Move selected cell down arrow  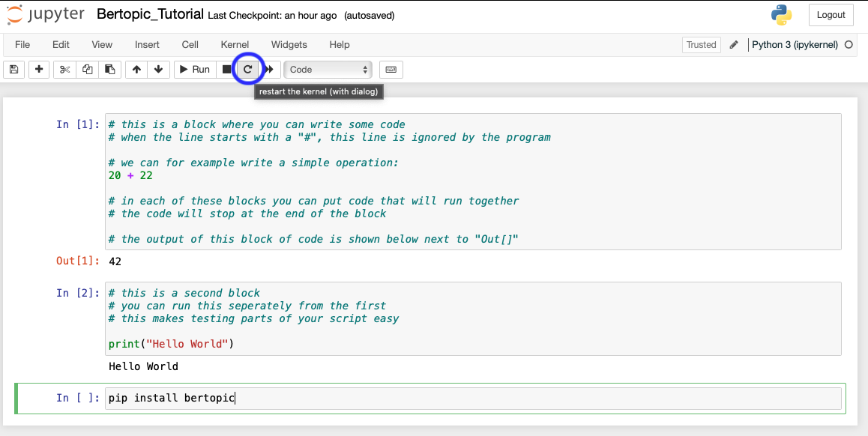[158, 70]
